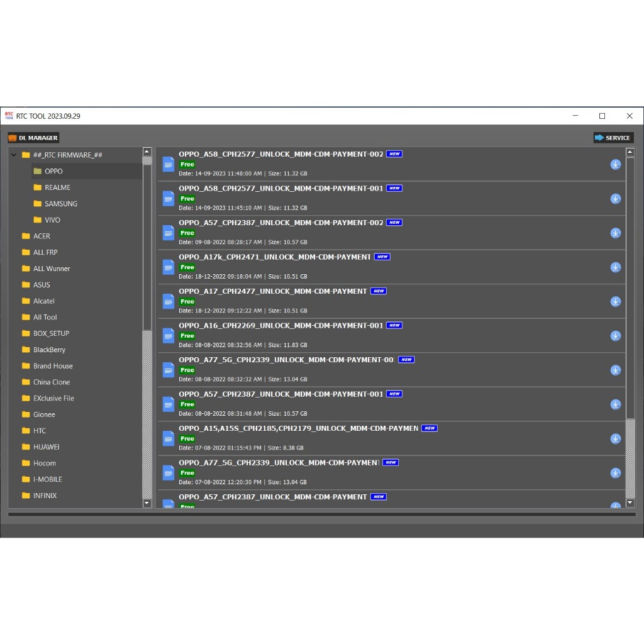Select the REALME folder
This screenshot has height=644, width=644.
57,187
